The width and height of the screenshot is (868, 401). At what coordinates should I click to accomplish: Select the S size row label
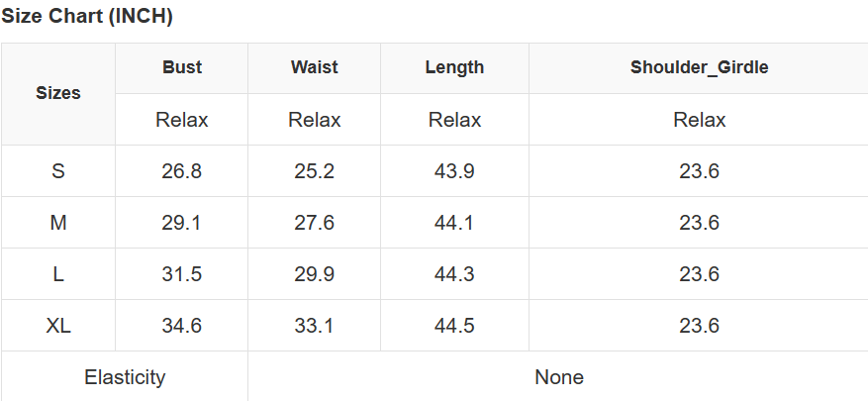click(58, 171)
